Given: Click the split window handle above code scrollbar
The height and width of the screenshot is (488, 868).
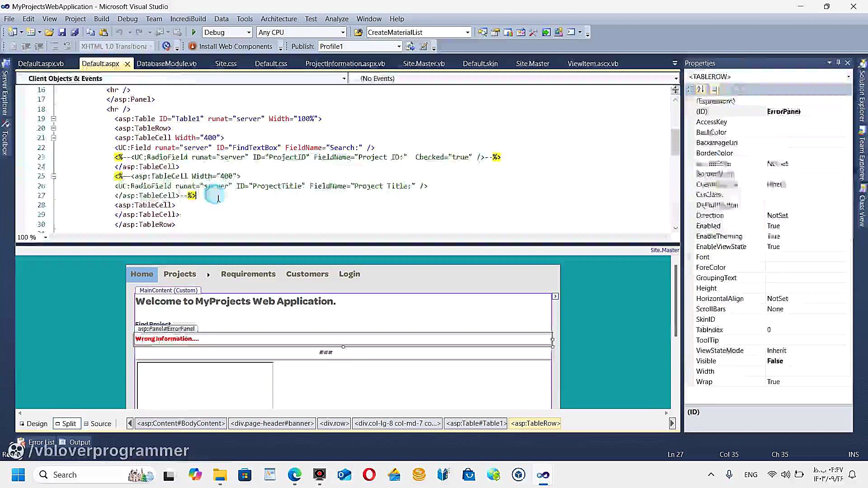Looking at the screenshot, I should [675, 89].
